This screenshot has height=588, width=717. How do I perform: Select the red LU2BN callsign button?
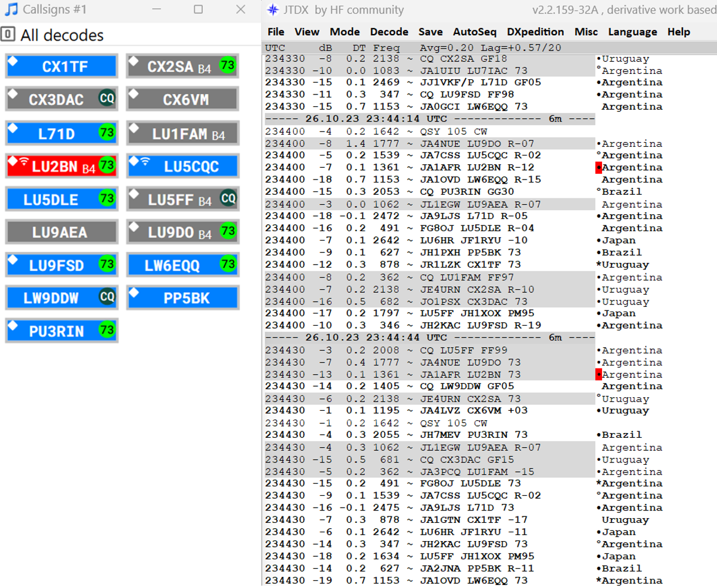pos(62,166)
